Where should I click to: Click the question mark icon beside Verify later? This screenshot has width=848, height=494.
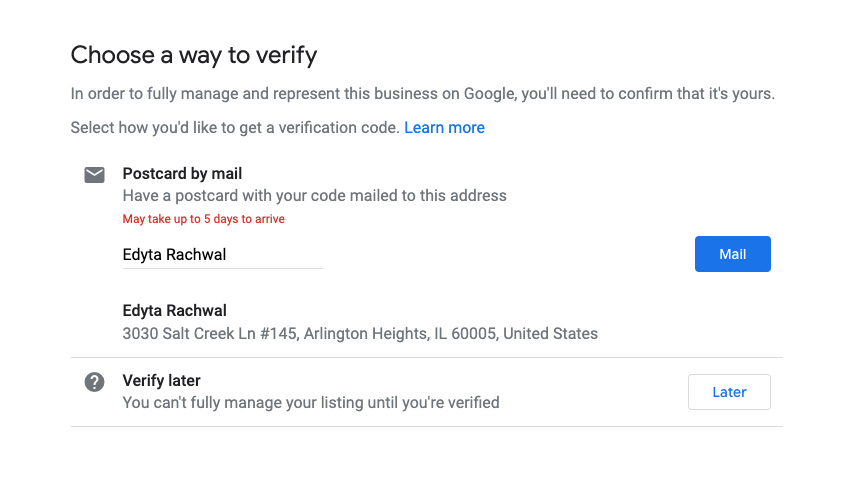pyautogui.click(x=94, y=382)
